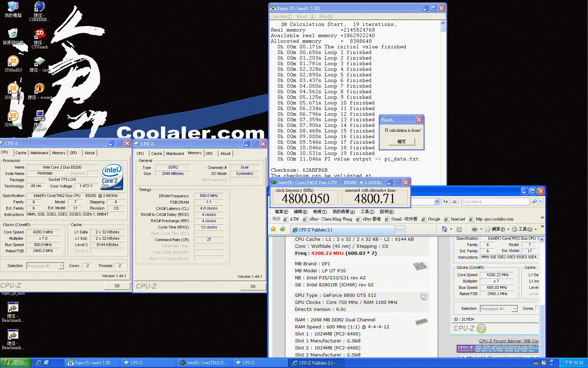Switch to Cache tab in left CPU-Z window
The image size is (588, 368).
coord(21,153)
